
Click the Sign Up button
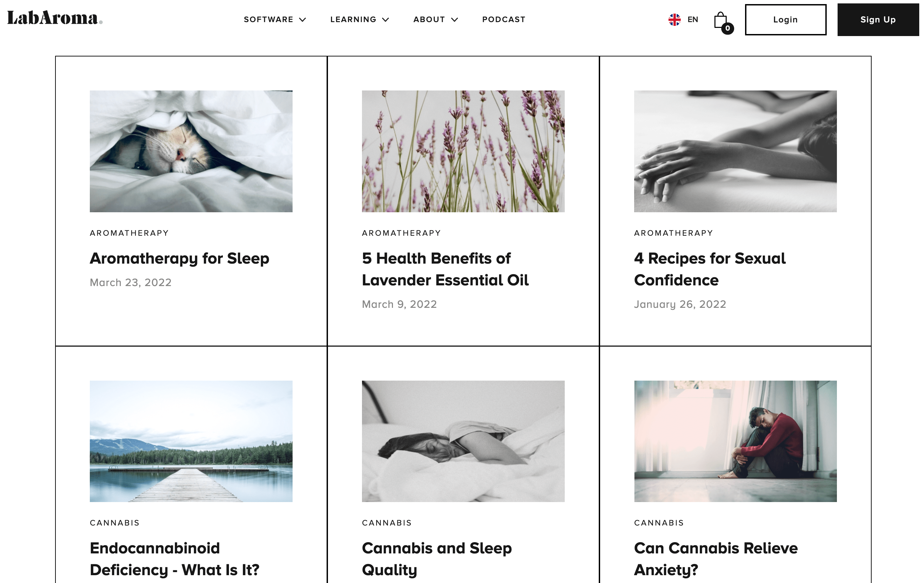(878, 20)
